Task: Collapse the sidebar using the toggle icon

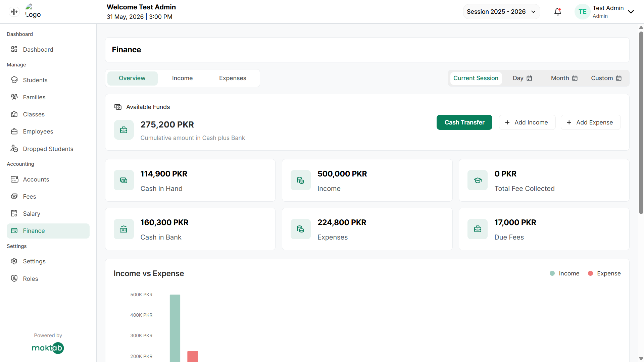Action: [14, 12]
